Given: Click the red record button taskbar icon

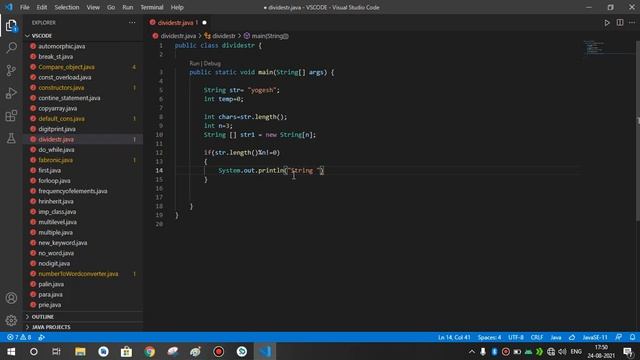Looking at the screenshot, I should pos(219,351).
